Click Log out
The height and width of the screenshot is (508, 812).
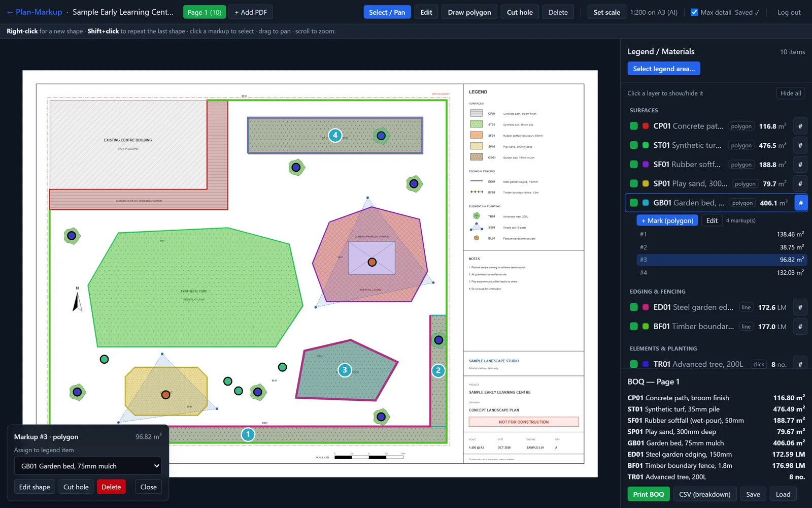pyautogui.click(x=789, y=12)
